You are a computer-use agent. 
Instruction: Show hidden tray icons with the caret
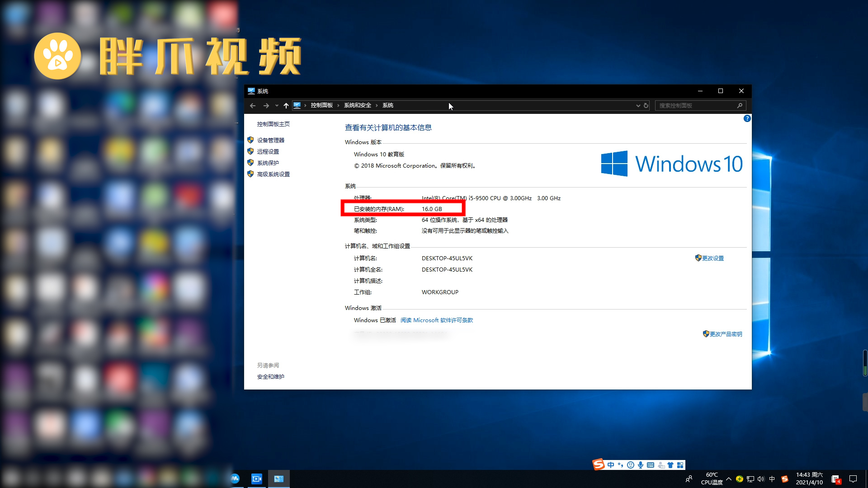(x=728, y=479)
